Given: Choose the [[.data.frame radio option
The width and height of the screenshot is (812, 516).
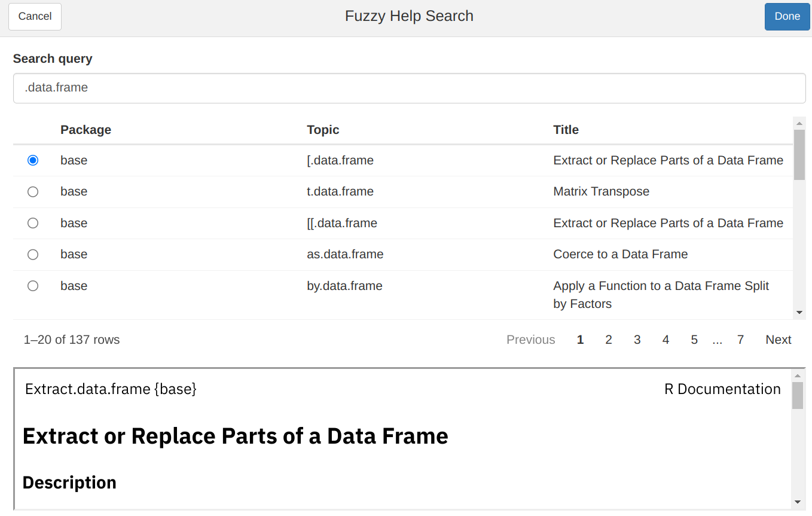Looking at the screenshot, I should (33, 223).
